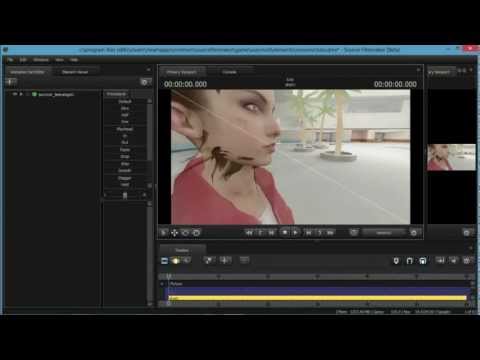Step back one frame
Viewport: 480px width, 360px height.
coord(260,233)
